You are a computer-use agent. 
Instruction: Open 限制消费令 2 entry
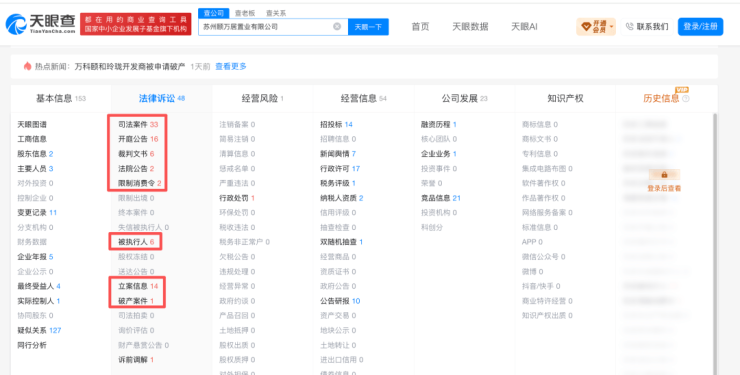(x=140, y=183)
